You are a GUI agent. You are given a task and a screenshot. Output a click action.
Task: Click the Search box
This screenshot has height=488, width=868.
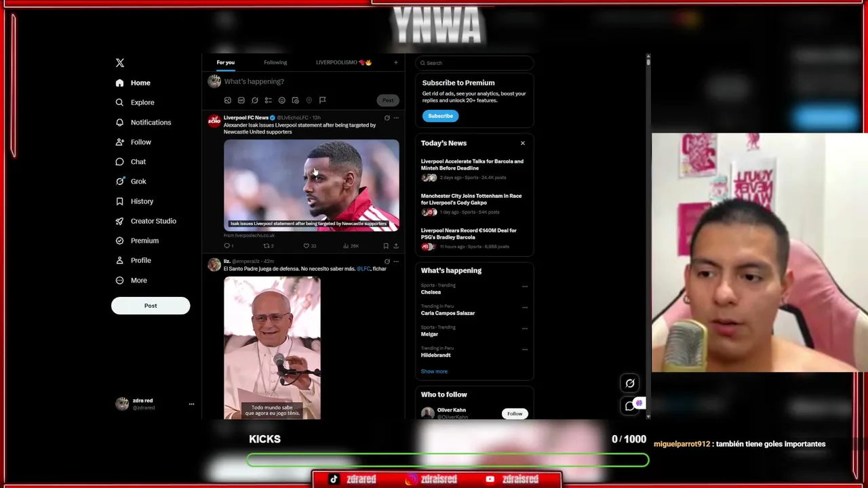475,63
